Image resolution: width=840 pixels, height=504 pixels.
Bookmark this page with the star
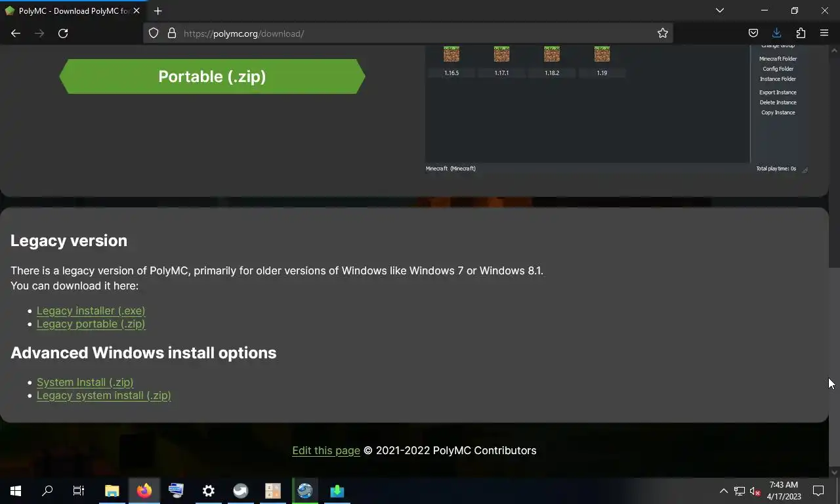click(663, 33)
